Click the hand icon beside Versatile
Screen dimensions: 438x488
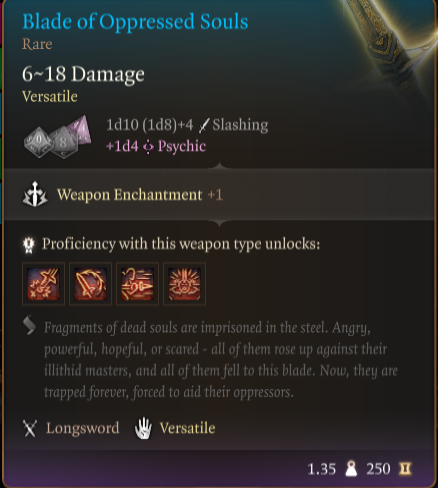click(143, 428)
